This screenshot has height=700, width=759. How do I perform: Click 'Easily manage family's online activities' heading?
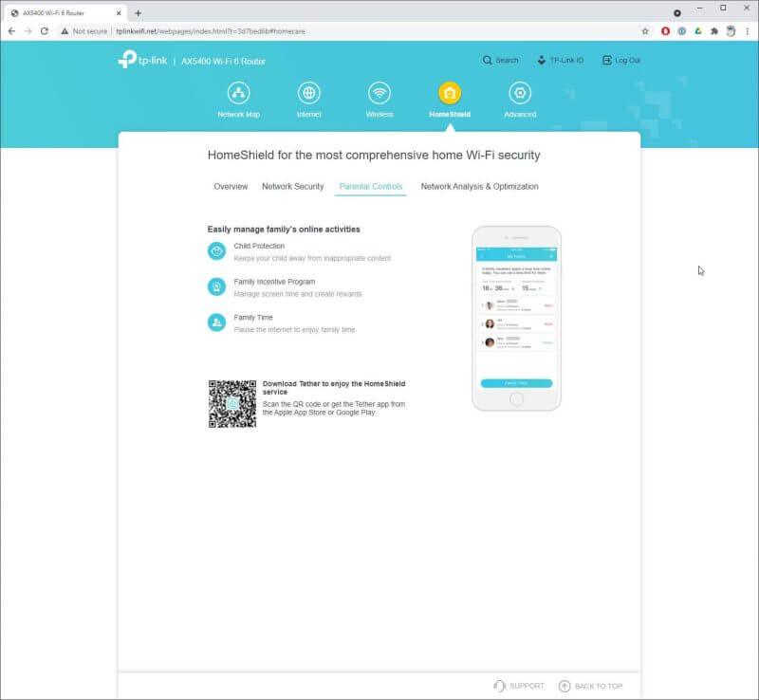(x=284, y=229)
